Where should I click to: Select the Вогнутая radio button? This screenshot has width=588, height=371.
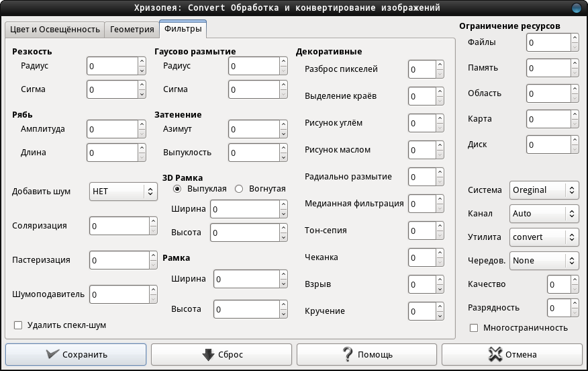[x=239, y=189]
